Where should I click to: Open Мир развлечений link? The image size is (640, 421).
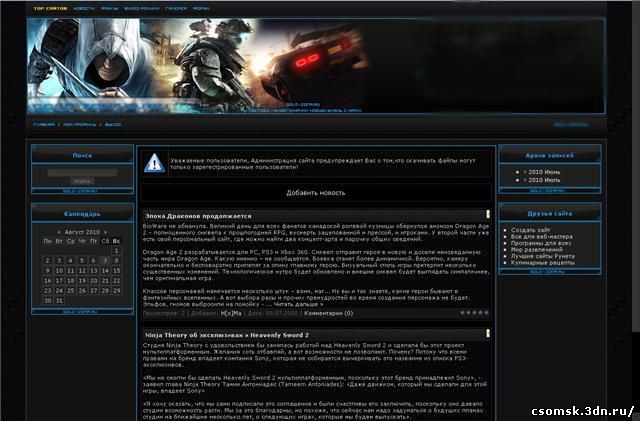click(536, 249)
